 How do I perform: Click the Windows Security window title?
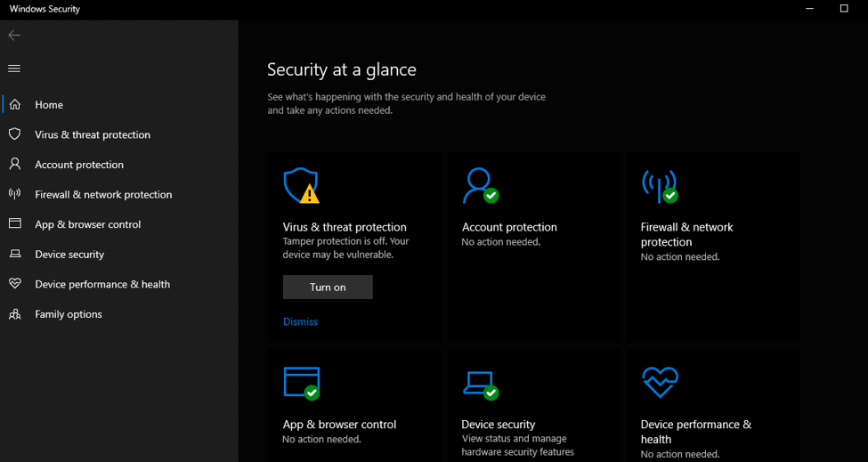[x=45, y=9]
